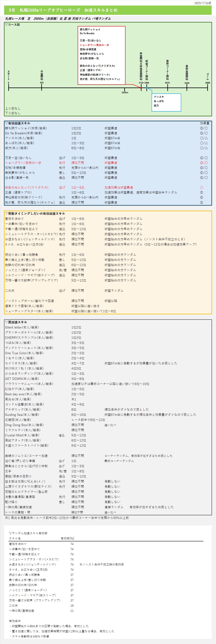
Task: Select the 'ゴール' label at 2600
Action: tap(208, 76)
